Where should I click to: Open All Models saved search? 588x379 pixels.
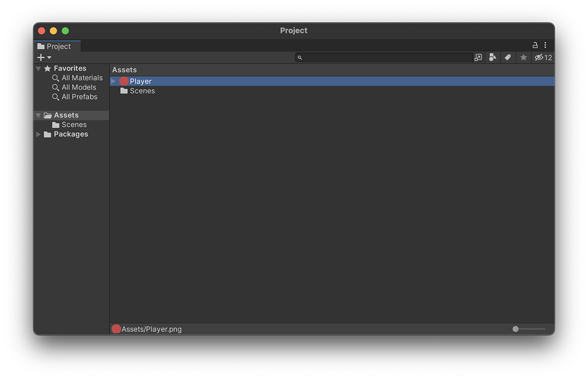pyautogui.click(x=79, y=87)
